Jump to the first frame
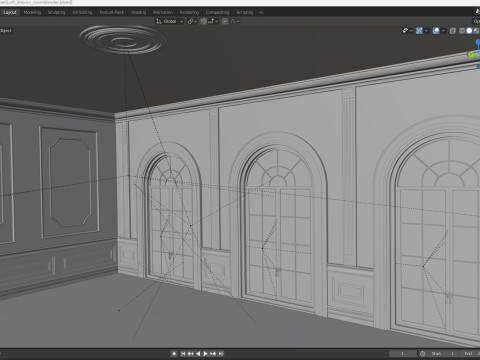This screenshot has width=480, height=360. 183,353
